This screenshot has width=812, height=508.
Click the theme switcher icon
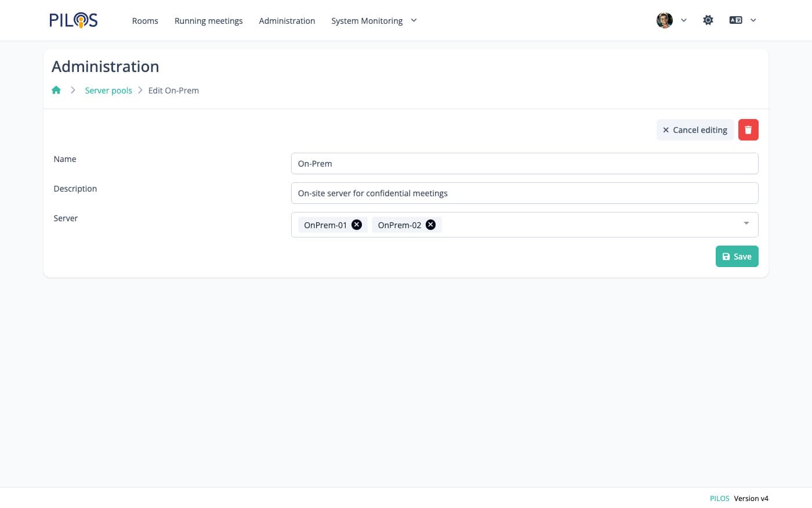[x=708, y=20]
